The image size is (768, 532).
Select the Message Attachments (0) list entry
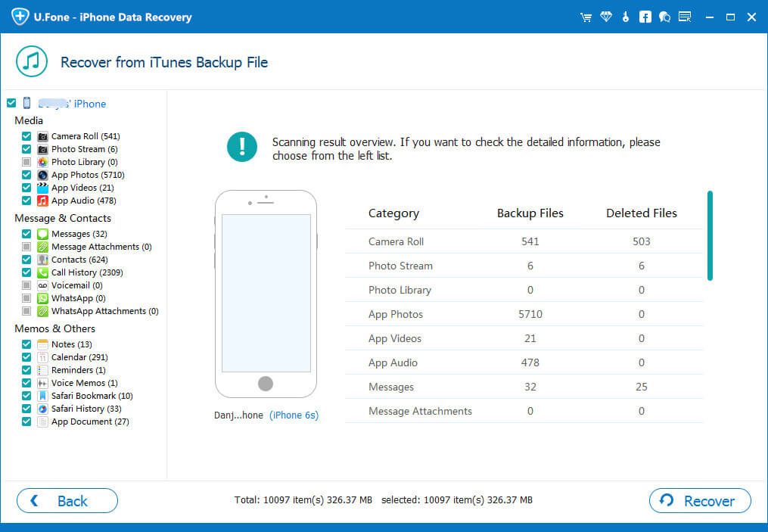click(x=101, y=247)
